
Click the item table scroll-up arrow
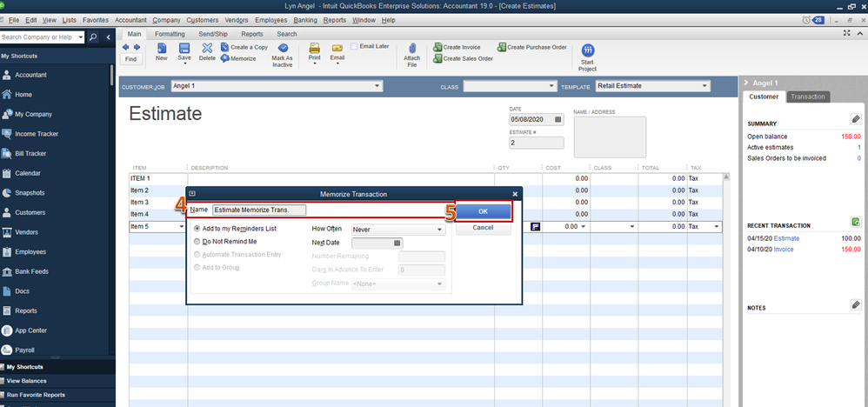727,177
